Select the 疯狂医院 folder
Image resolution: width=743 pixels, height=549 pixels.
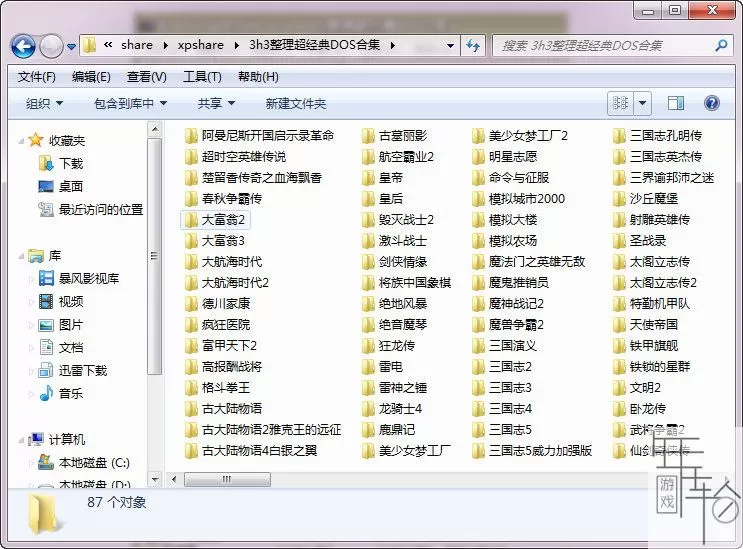(x=217, y=324)
